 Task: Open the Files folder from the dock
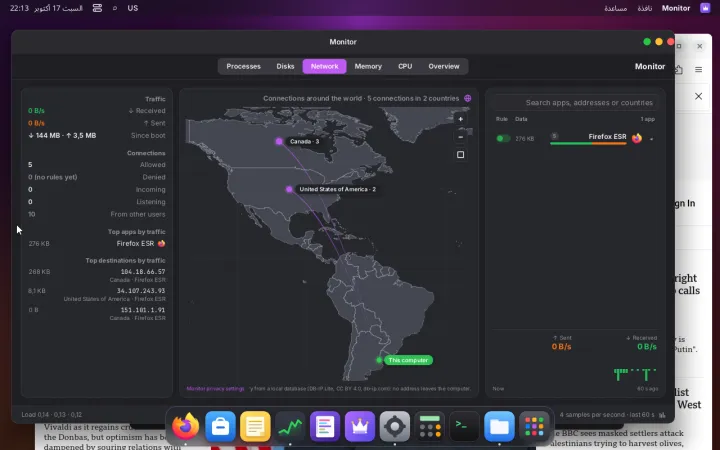499,427
